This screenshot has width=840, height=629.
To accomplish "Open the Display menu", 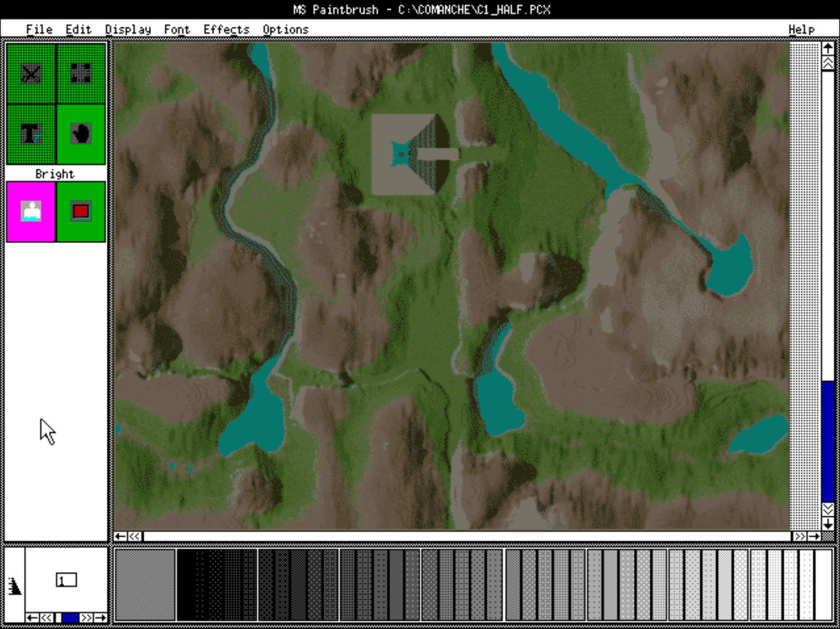I will (x=128, y=29).
